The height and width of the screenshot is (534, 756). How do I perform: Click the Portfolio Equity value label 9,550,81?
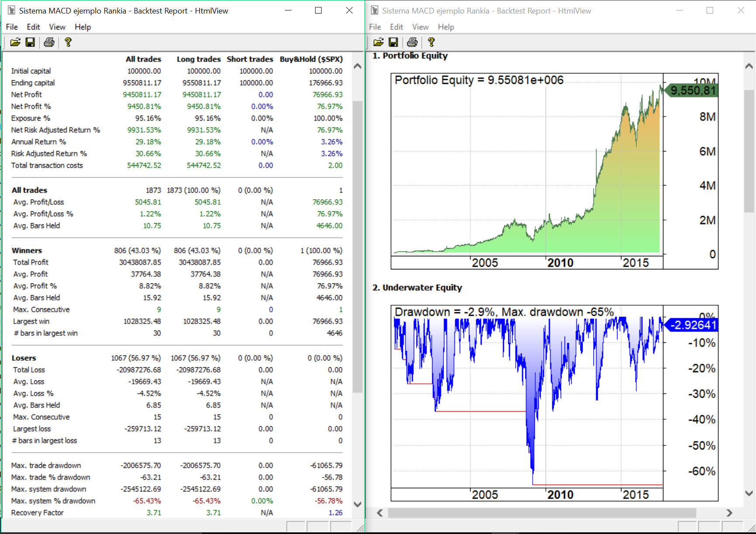coord(693,90)
